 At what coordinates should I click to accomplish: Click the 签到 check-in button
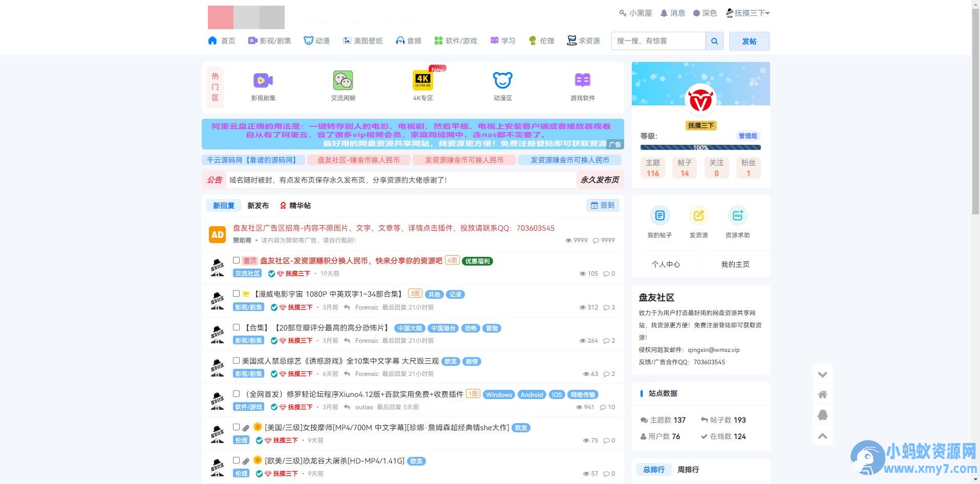pos(603,205)
